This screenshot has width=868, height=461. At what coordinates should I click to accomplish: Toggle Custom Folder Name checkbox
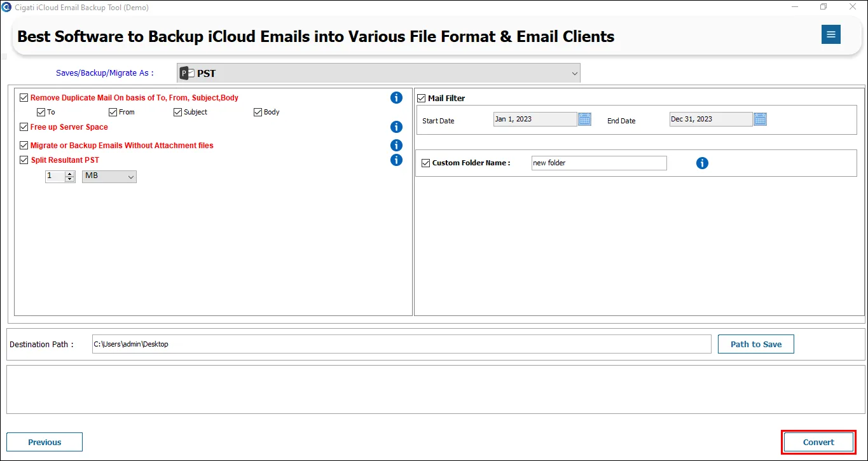425,163
